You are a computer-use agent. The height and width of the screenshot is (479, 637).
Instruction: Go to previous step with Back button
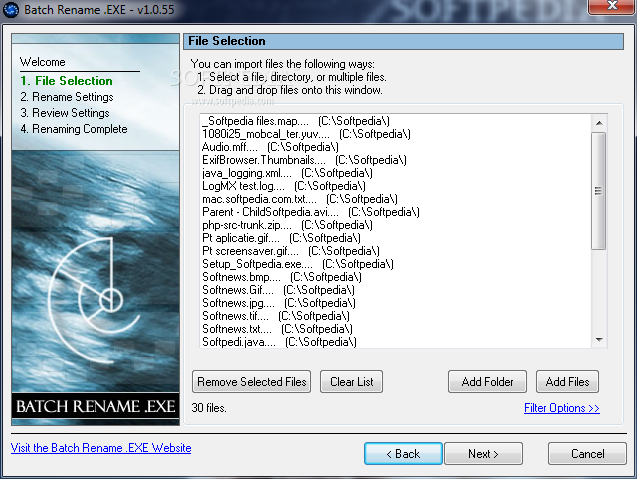[403, 453]
